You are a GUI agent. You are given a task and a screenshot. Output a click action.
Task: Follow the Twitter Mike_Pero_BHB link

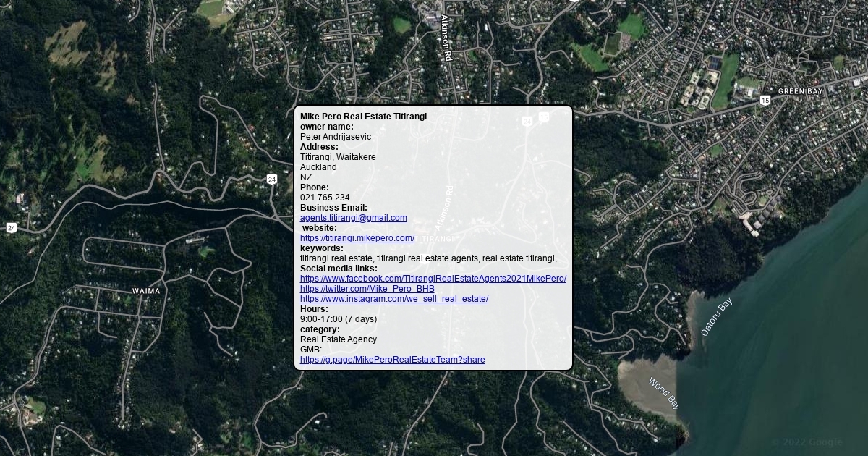click(367, 289)
